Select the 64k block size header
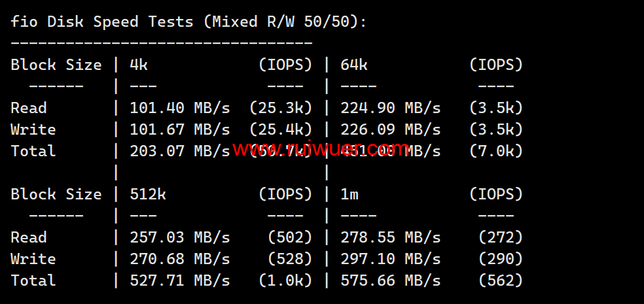Viewport: 644px width, 304px height. [354, 65]
